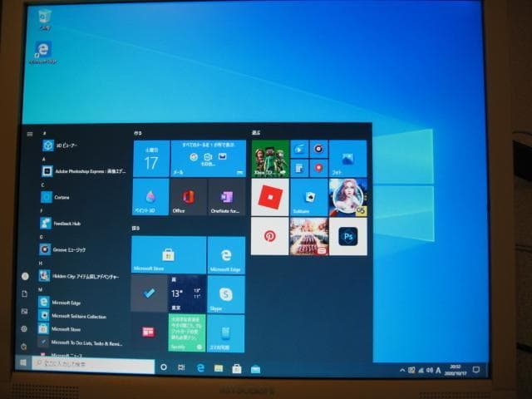Open the game tile with woman portrait

point(347,198)
